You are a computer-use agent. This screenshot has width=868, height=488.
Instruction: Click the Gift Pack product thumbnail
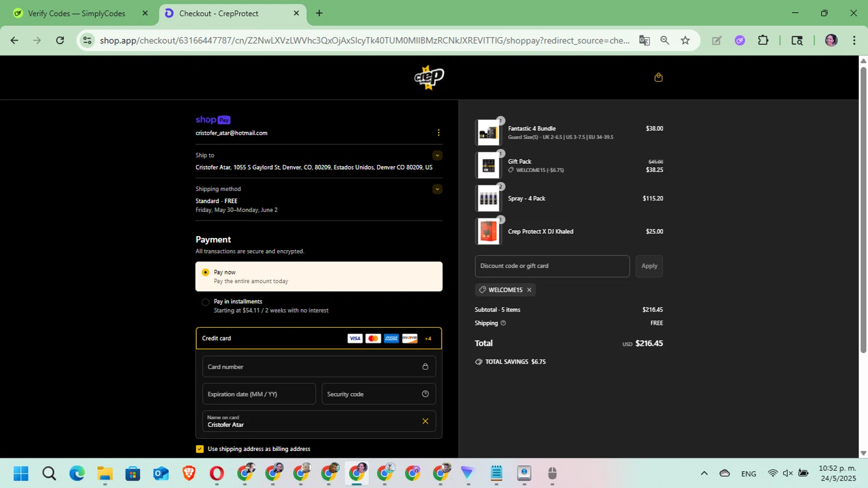point(488,166)
